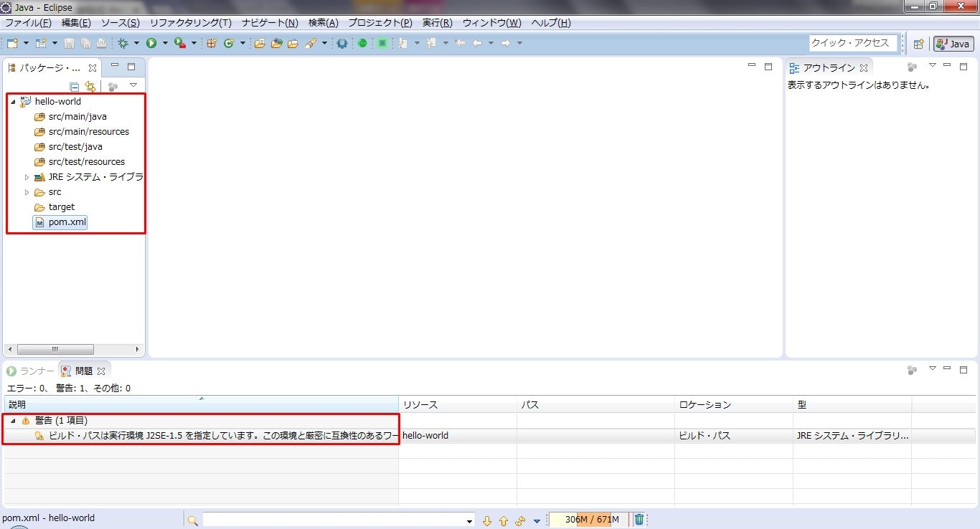Screen dimensions: 980x529
Task: Click the New Java Package toolbar icon
Action: tap(212, 43)
